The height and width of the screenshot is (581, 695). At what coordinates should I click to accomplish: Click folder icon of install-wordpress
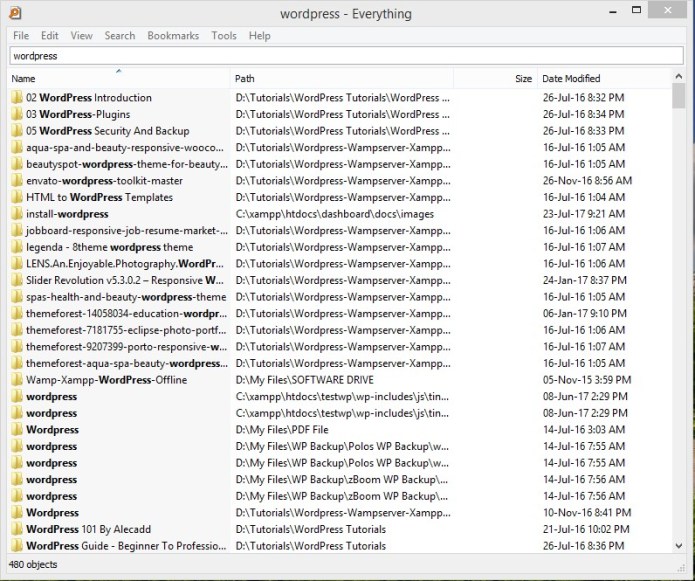[x=17, y=214]
